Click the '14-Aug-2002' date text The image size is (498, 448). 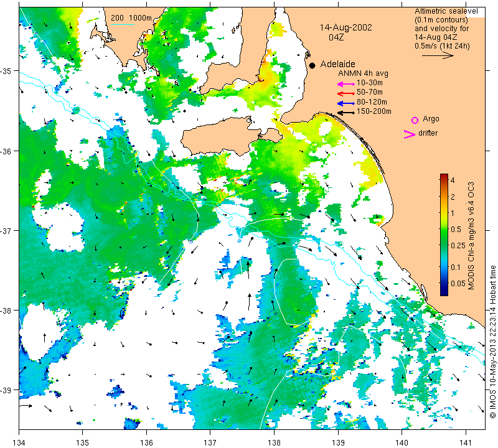(345, 27)
